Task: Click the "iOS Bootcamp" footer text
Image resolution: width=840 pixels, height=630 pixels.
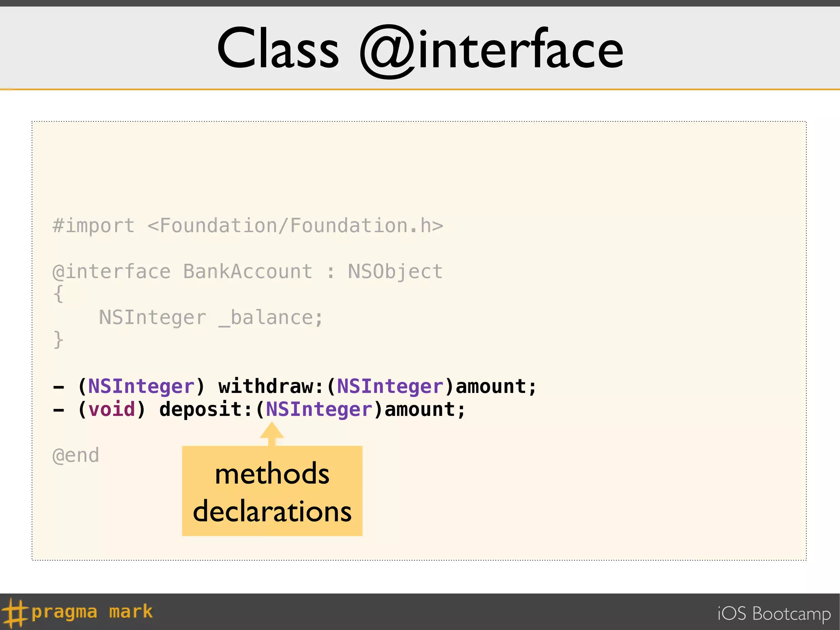Action: 774,614
